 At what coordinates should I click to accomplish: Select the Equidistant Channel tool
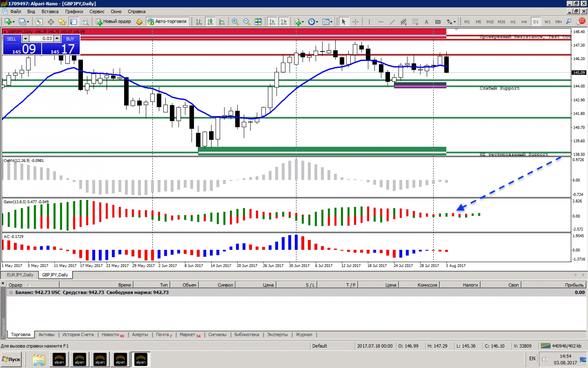(404, 21)
